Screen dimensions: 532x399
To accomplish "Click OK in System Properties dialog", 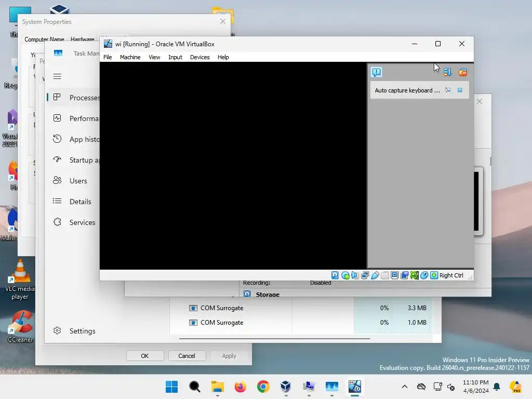I will pos(145,355).
